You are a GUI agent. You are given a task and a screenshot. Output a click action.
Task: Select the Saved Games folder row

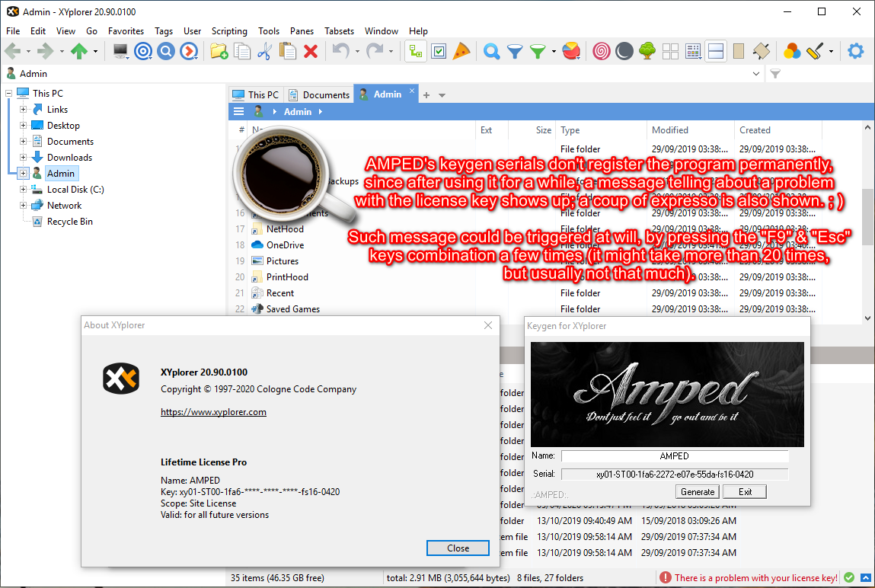[292, 309]
